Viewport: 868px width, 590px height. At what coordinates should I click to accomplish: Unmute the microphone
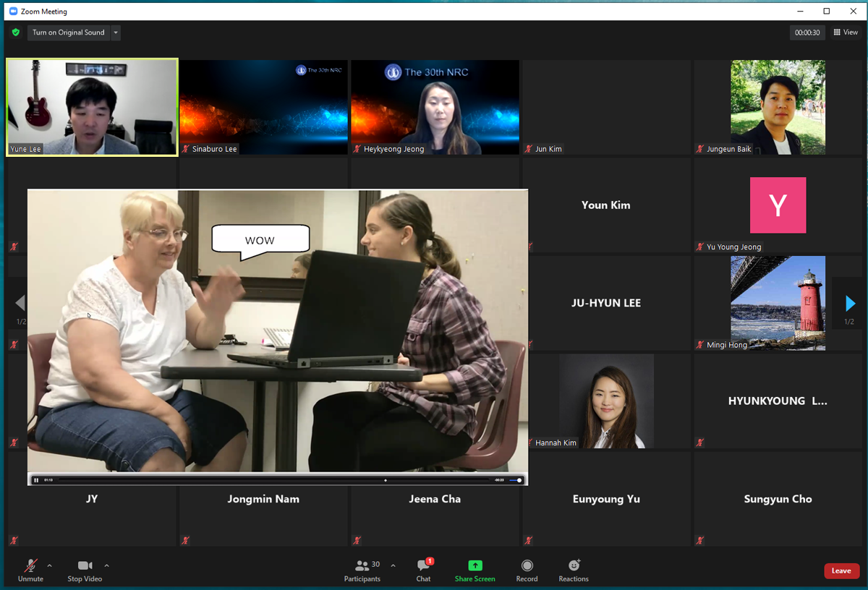point(30,570)
